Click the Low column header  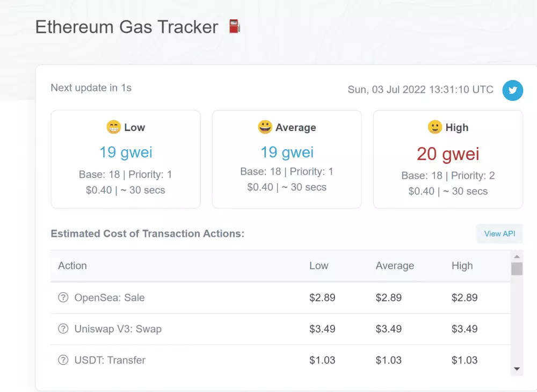(x=319, y=266)
